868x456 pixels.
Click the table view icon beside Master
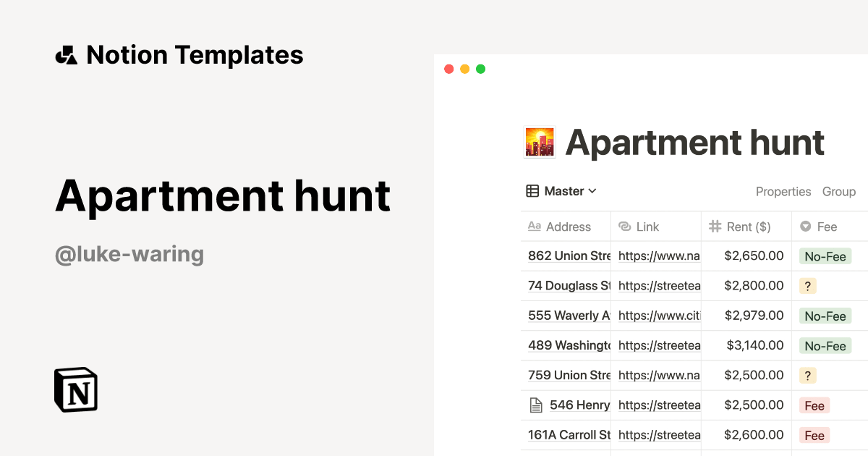532,191
